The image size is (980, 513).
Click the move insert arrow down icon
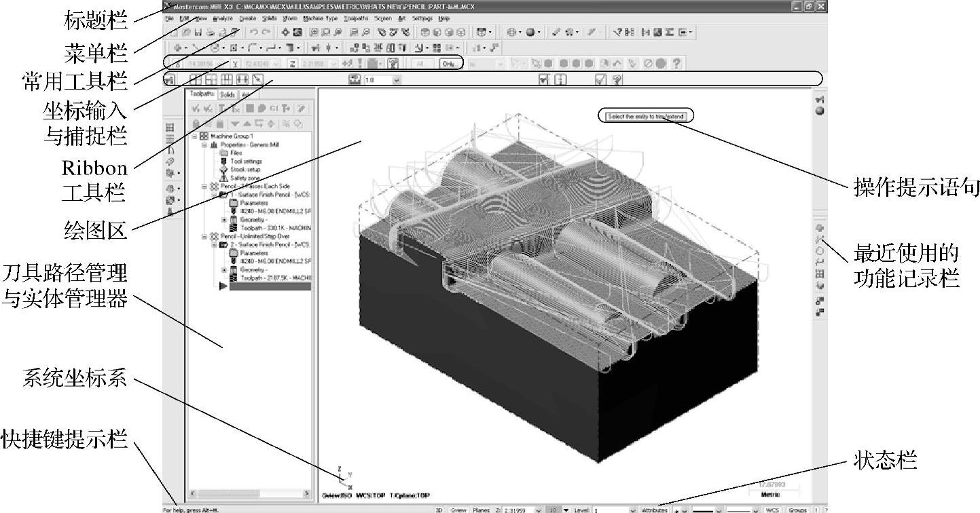pyautogui.click(x=234, y=123)
